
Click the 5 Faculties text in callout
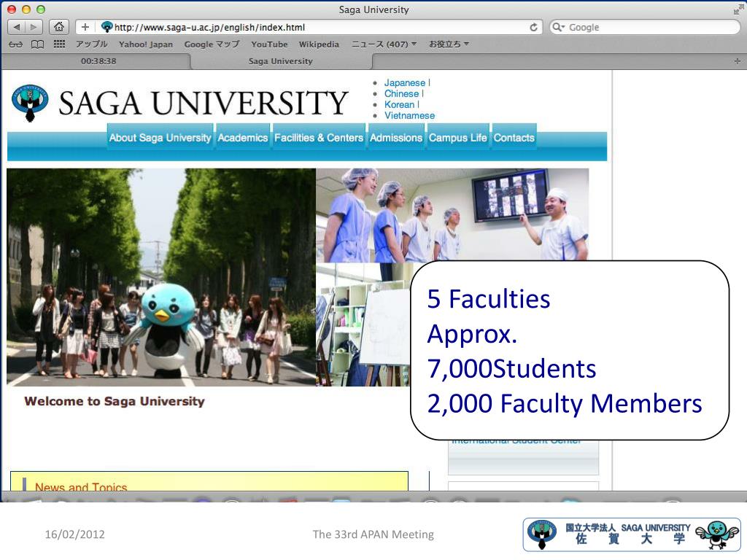pos(489,299)
